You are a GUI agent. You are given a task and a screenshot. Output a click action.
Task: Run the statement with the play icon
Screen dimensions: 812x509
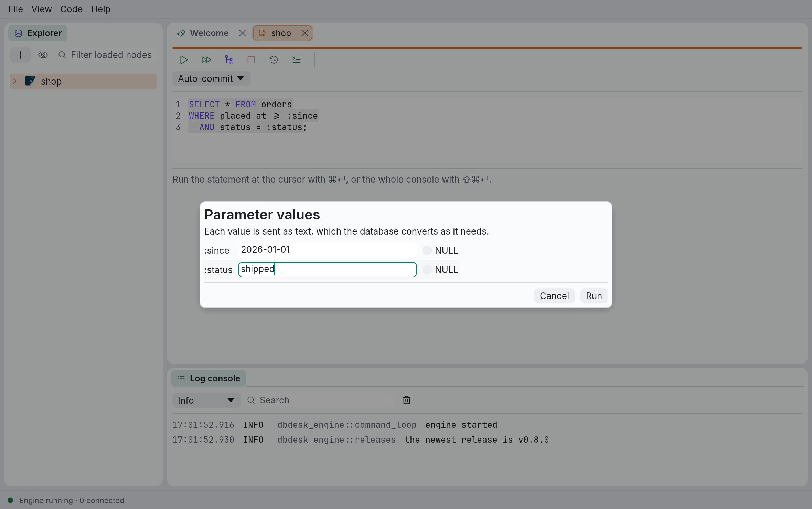tap(184, 60)
